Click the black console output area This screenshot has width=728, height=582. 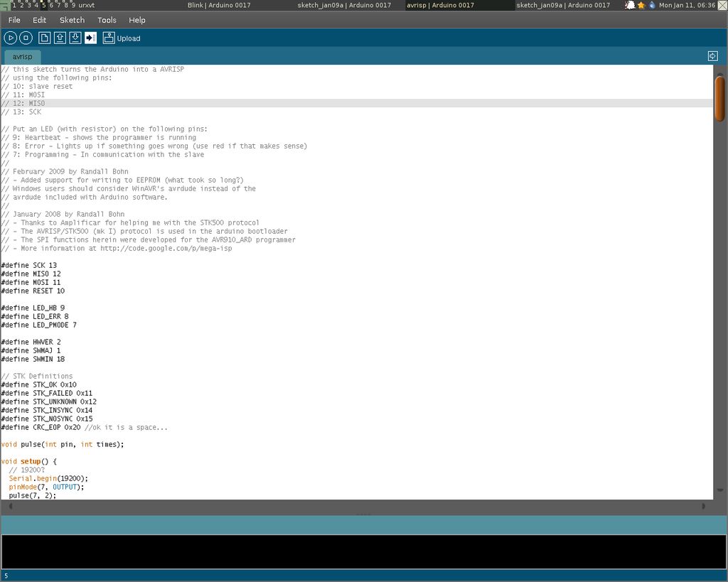(x=363, y=551)
